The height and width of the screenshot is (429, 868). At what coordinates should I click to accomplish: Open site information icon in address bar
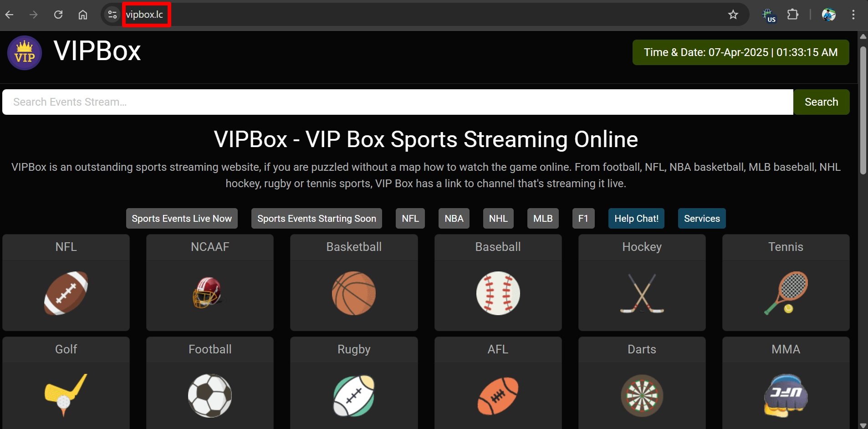click(x=112, y=15)
